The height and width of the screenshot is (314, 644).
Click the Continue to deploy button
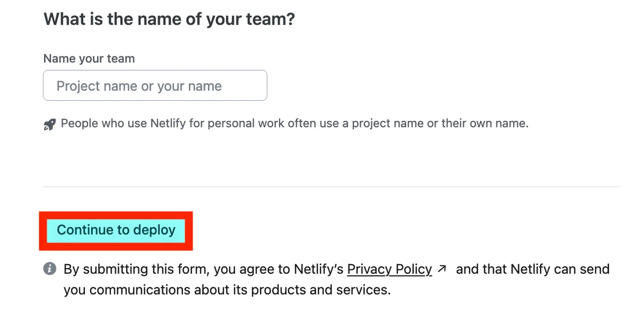116,230
